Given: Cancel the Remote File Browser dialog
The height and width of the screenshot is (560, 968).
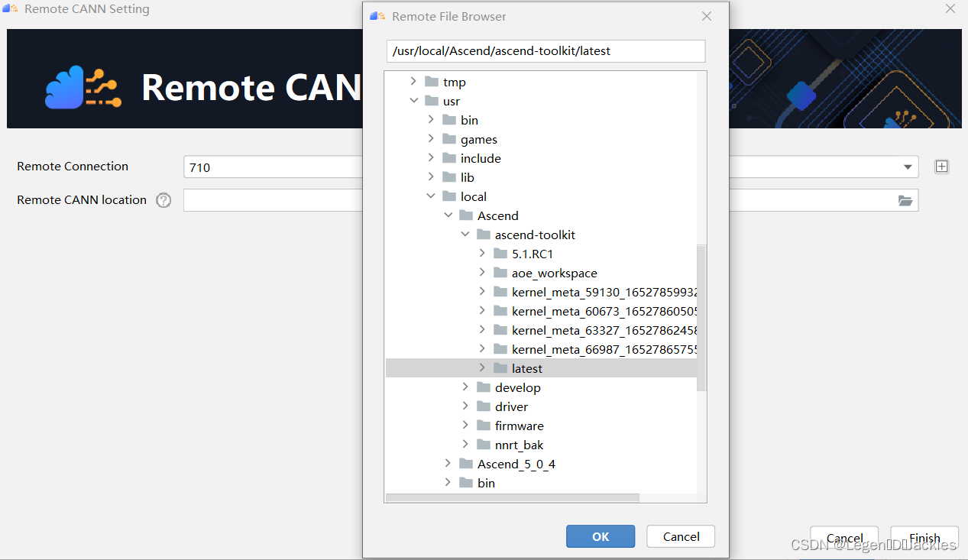Looking at the screenshot, I should (681, 536).
